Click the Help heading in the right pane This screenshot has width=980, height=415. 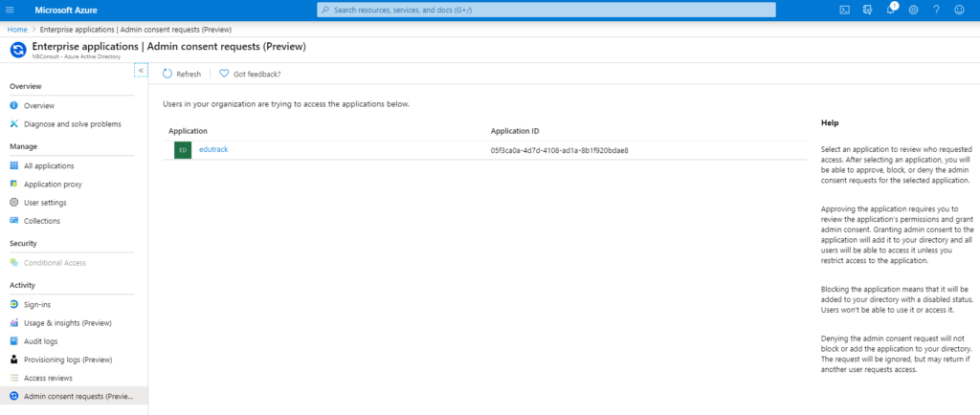[830, 123]
